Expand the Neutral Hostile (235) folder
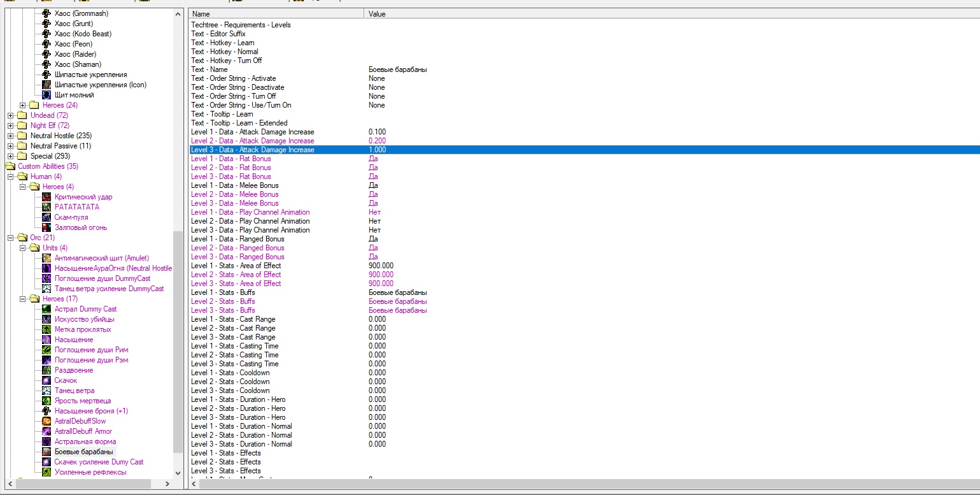The height and width of the screenshot is (495, 980). [10, 136]
